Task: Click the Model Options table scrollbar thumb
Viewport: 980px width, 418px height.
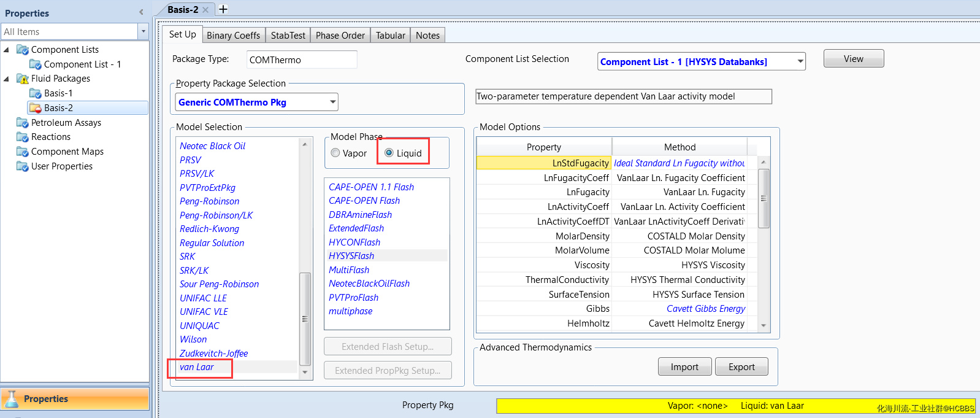Action: [764, 198]
